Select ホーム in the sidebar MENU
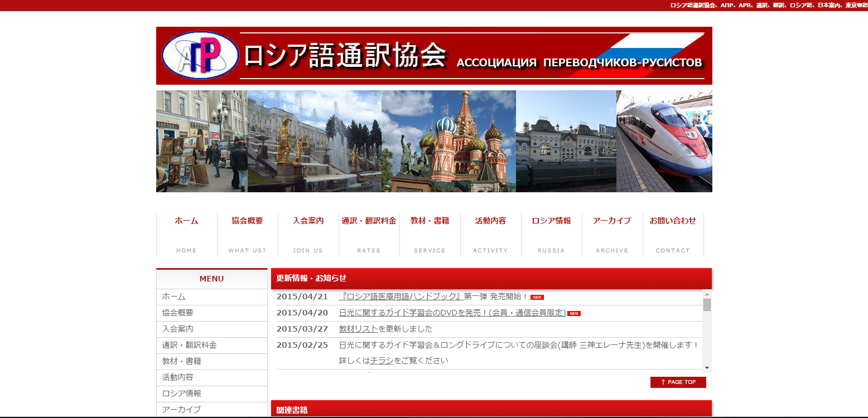This screenshot has height=418, width=868. coord(212,297)
